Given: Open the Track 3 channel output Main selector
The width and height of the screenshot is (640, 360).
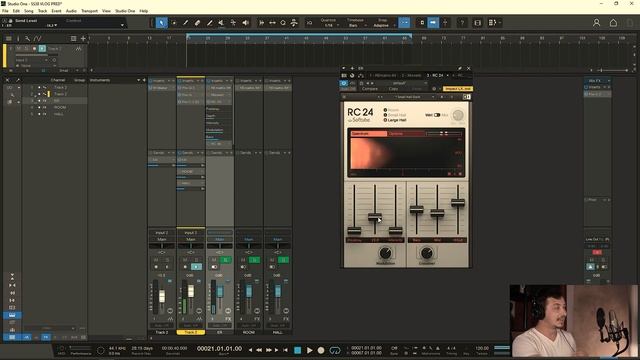Looking at the screenshot, I should point(191,239).
